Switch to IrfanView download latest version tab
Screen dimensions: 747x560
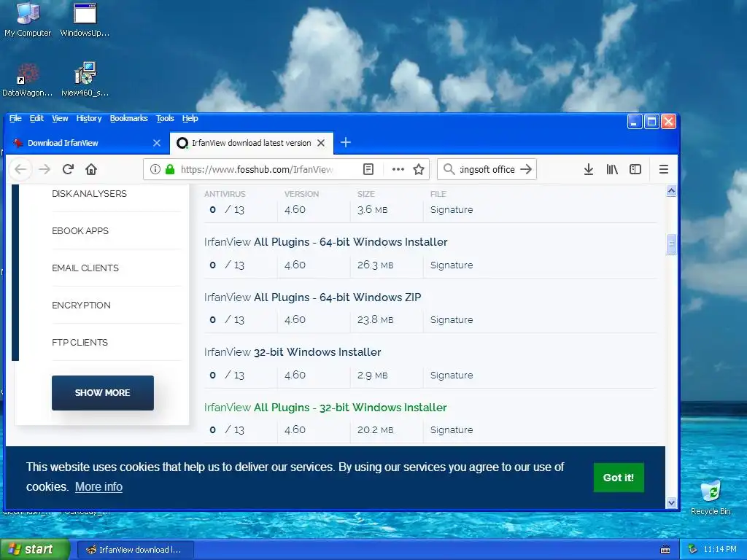pyautogui.click(x=251, y=143)
